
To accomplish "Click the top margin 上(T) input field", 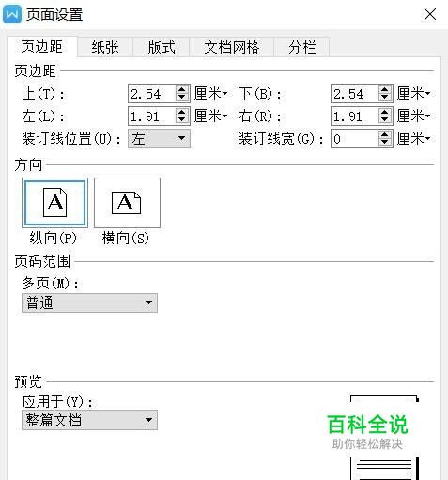I will click(152, 93).
